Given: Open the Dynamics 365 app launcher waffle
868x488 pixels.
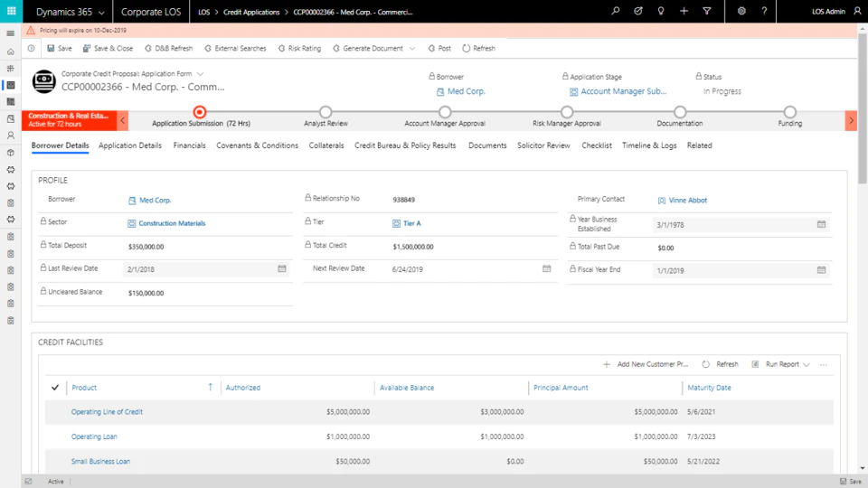Looking at the screenshot, I should [11, 11].
